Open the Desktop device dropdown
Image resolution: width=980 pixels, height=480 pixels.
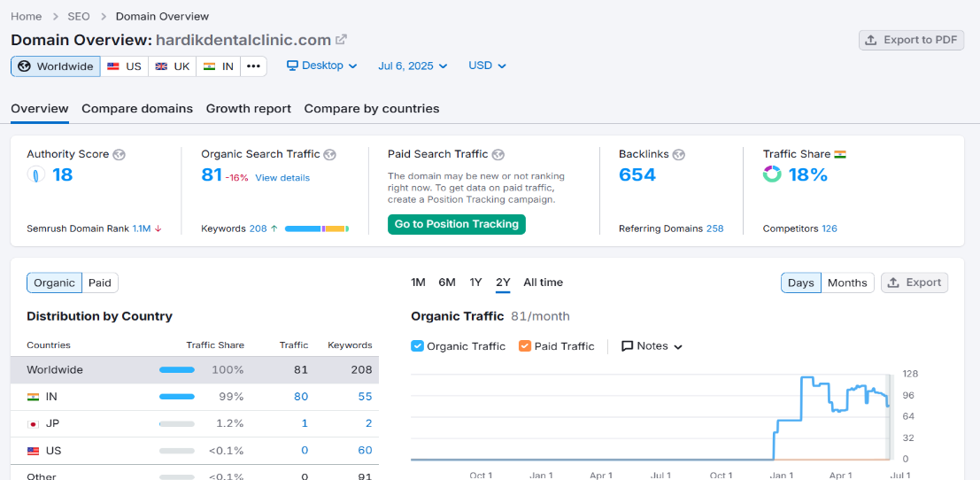pos(322,66)
